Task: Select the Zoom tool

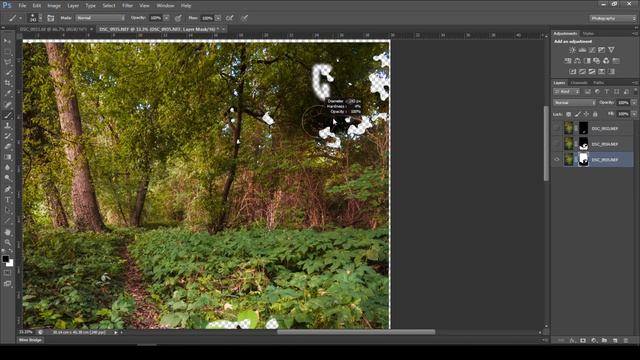Action: pyautogui.click(x=7, y=243)
